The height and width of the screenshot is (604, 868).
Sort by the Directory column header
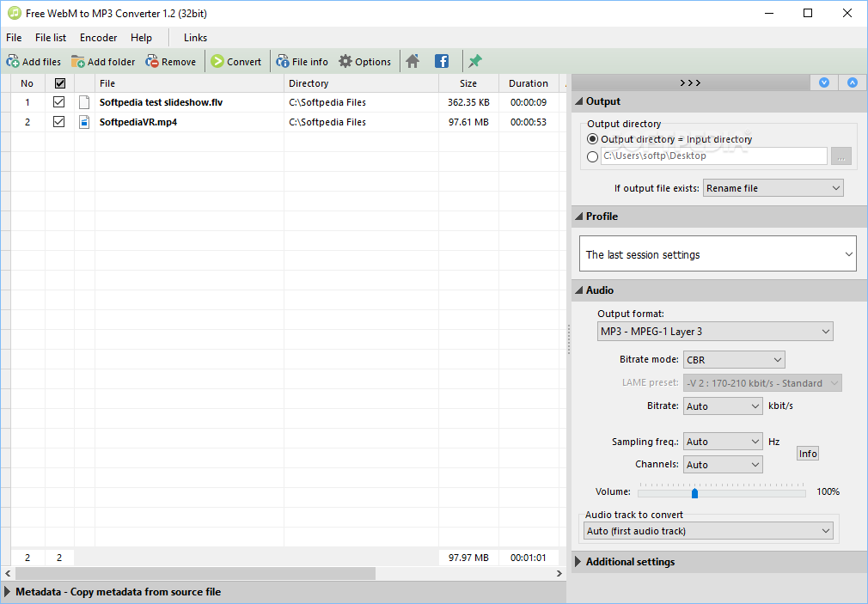point(361,83)
